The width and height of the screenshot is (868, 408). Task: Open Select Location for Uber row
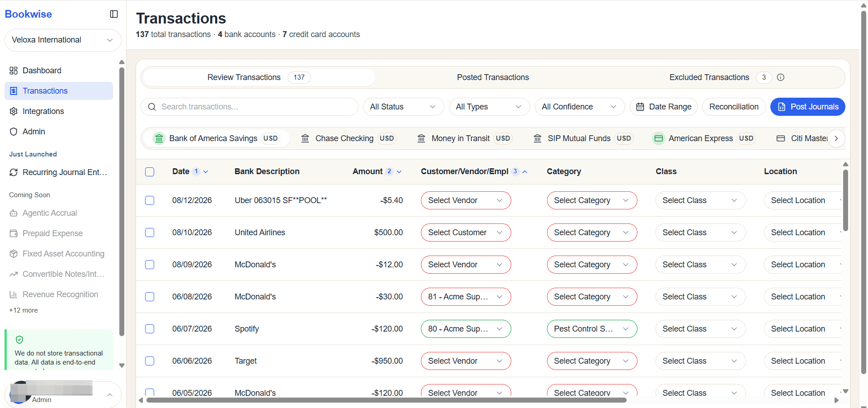[x=803, y=200]
